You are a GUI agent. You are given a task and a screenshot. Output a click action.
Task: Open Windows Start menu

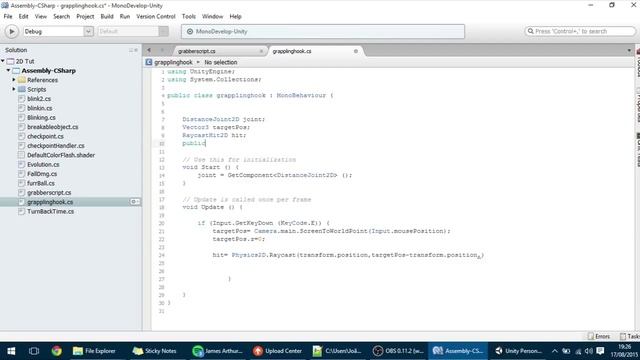pyautogui.click(x=11, y=351)
